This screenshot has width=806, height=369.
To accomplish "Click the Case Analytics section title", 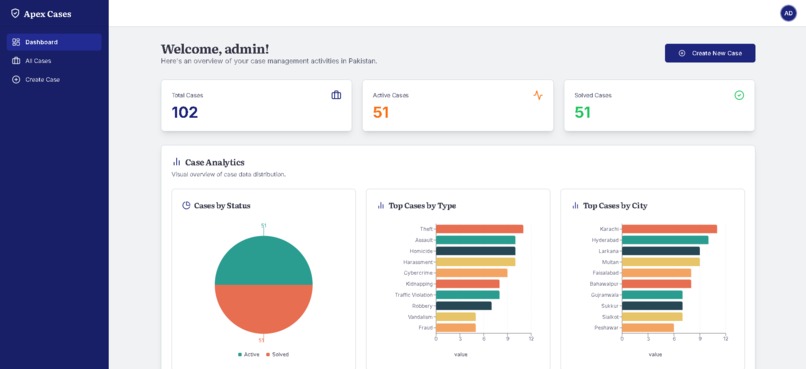I will pos(215,162).
